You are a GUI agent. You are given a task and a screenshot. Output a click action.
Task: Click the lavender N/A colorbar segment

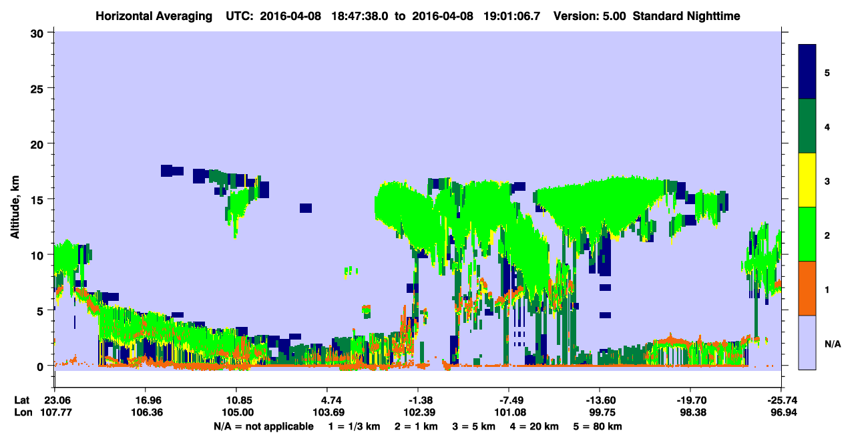click(x=807, y=342)
